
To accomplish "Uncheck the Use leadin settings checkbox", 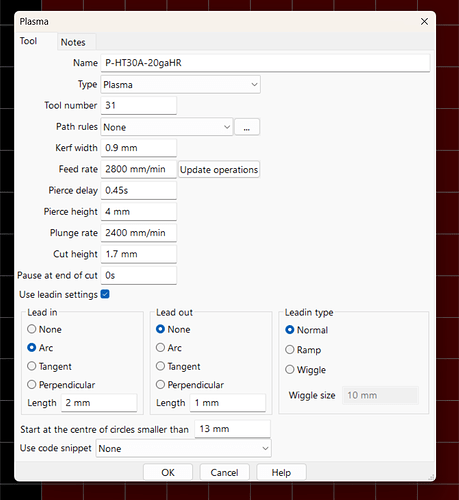I will pos(105,294).
